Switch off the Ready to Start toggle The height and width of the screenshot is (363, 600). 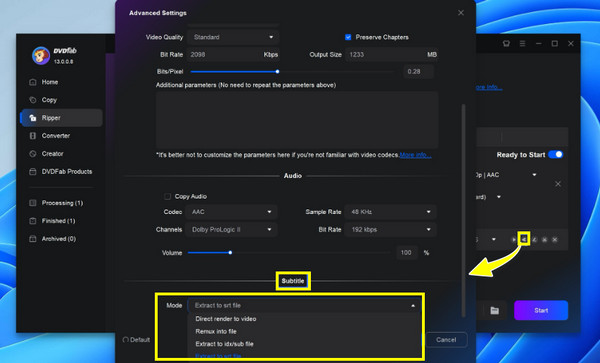[x=556, y=155]
